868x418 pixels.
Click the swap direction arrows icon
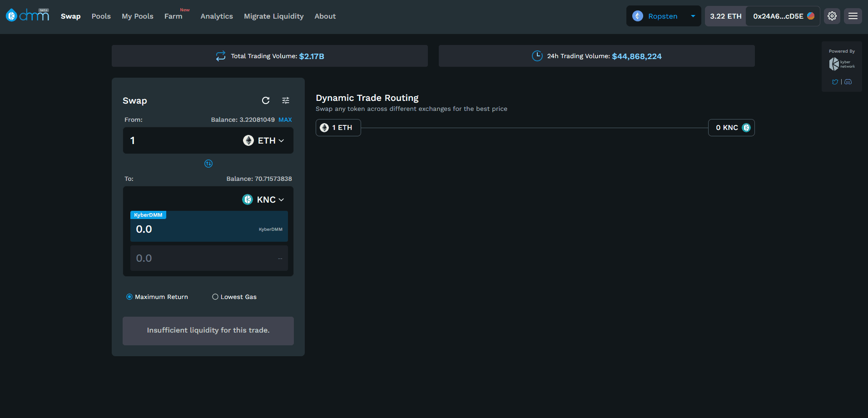[208, 164]
